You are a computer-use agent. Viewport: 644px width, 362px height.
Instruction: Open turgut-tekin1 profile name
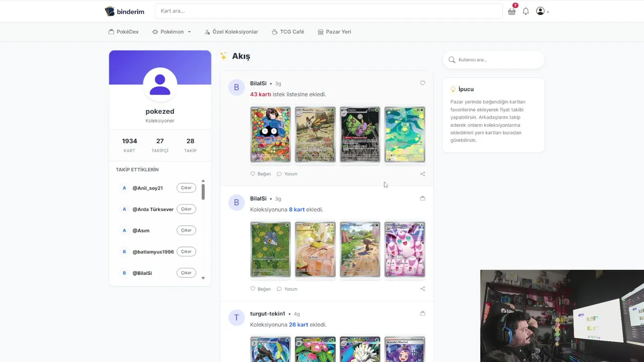click(268, 314)
